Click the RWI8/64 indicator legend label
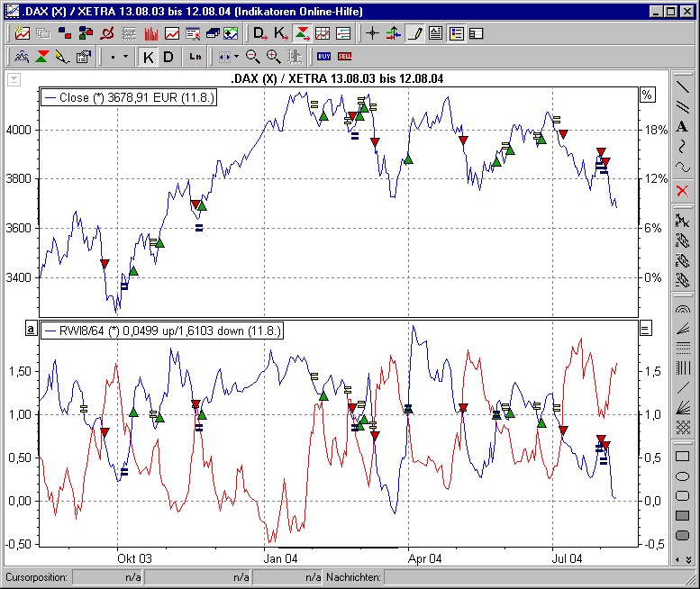700x589 pixels. click(x=161, y=331)
